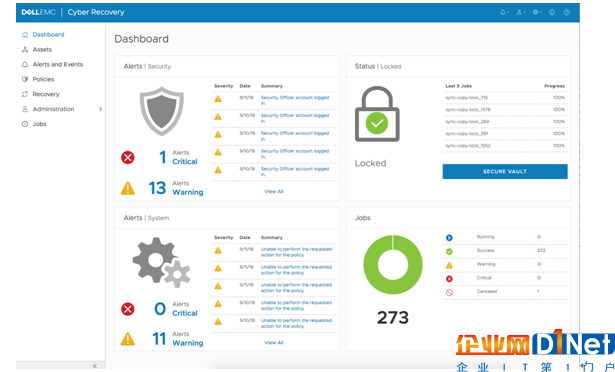
Task: Click the Jobs clock icon in sidebar
Action: [x=25, y=124]
